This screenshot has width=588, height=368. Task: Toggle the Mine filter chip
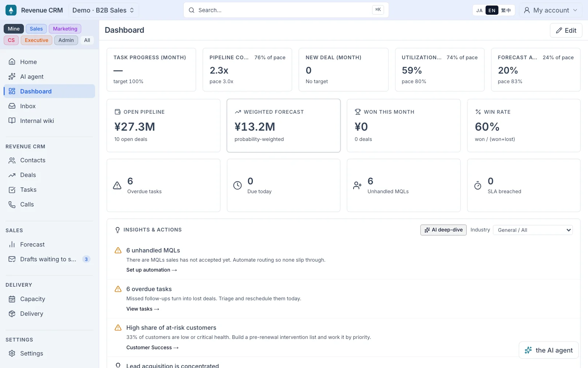(14, 29)
